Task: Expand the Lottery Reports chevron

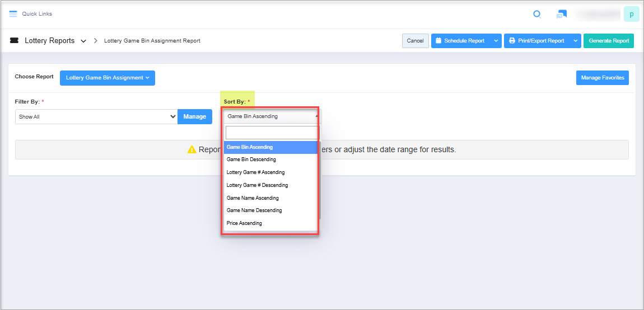Action: (x=83, y=41)
